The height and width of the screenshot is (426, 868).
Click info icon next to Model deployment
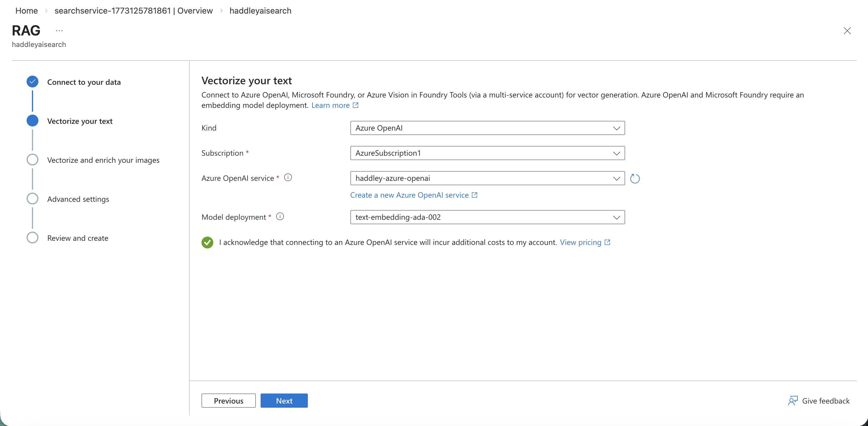(280, 216)
